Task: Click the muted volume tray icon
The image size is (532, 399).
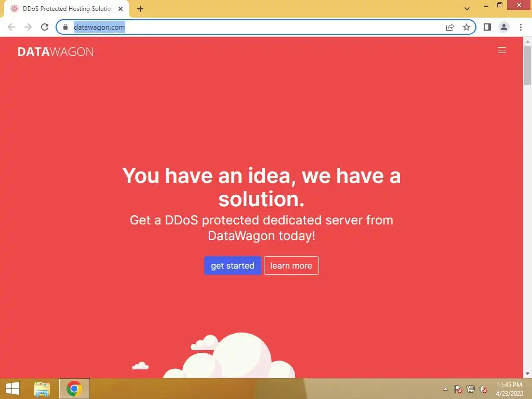Action: pos(483,389)
